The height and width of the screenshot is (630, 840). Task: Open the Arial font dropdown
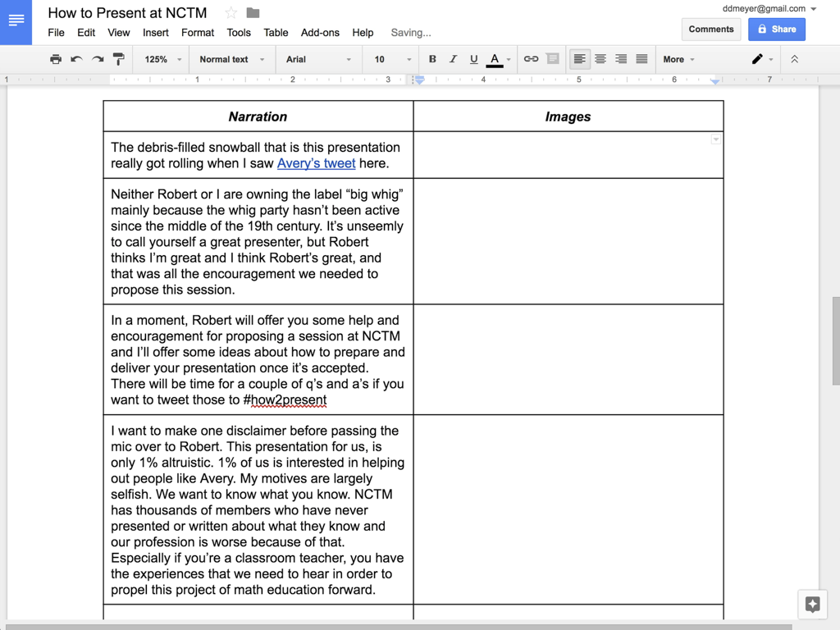click(x=318, y=59)
